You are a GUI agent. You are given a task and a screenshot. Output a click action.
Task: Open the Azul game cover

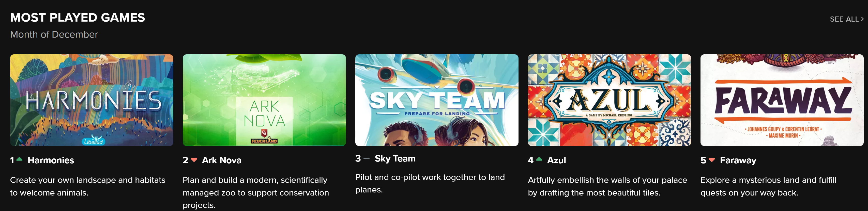[x=609, y=100]
